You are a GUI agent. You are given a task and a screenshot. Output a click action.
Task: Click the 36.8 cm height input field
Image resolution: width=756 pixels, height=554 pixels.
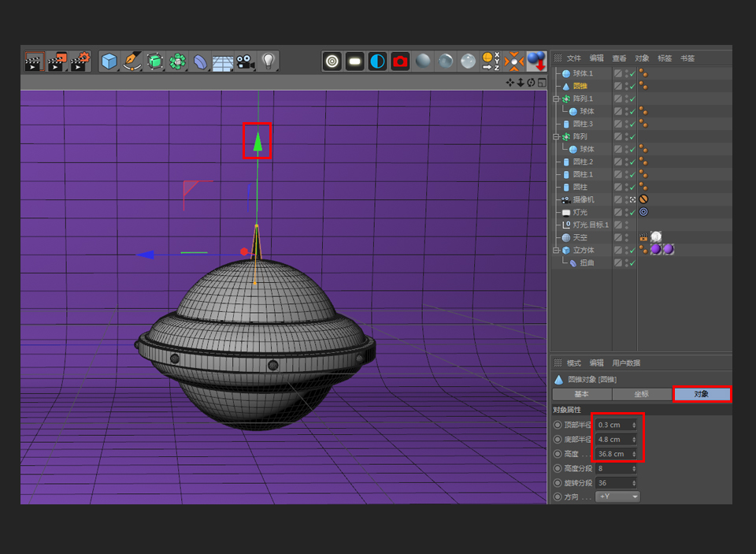click(614, 453)
